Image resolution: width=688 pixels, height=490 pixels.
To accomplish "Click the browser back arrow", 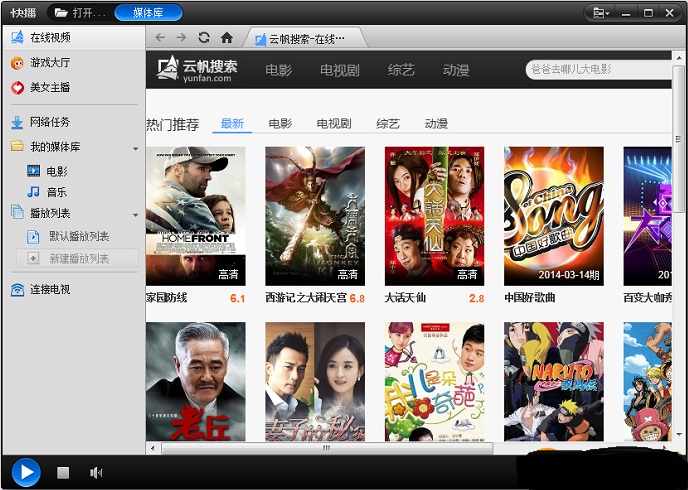I will click(x=161, y=38).
